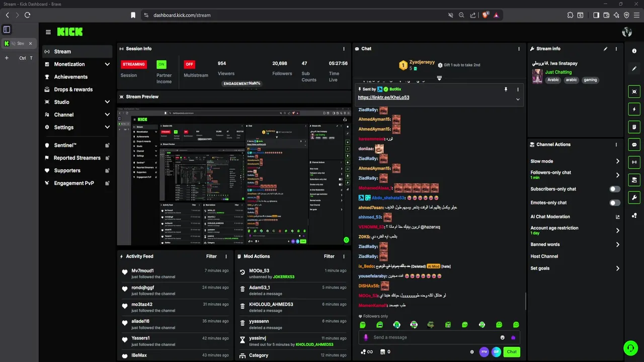Screen dimensions: 644x362
Task: Open Drops & rewards in the sidebar
Action: click(77, 89)
